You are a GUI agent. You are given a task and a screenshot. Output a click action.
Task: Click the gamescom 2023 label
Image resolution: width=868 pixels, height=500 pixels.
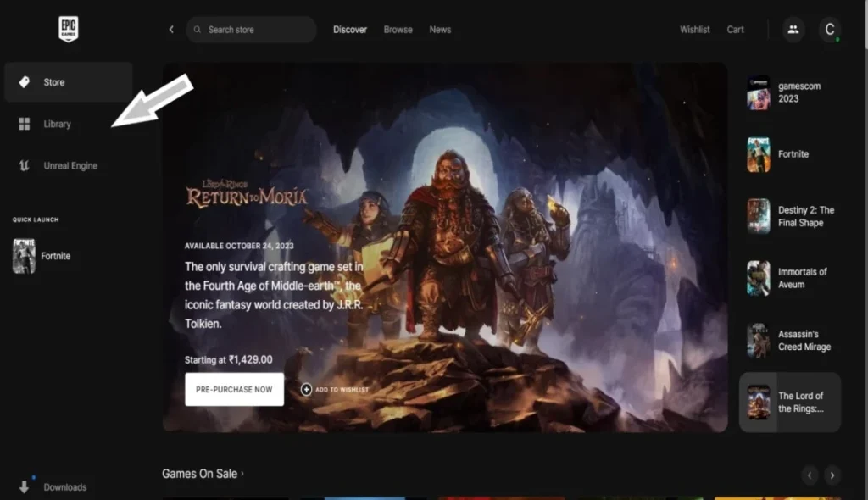coord(799,92)
